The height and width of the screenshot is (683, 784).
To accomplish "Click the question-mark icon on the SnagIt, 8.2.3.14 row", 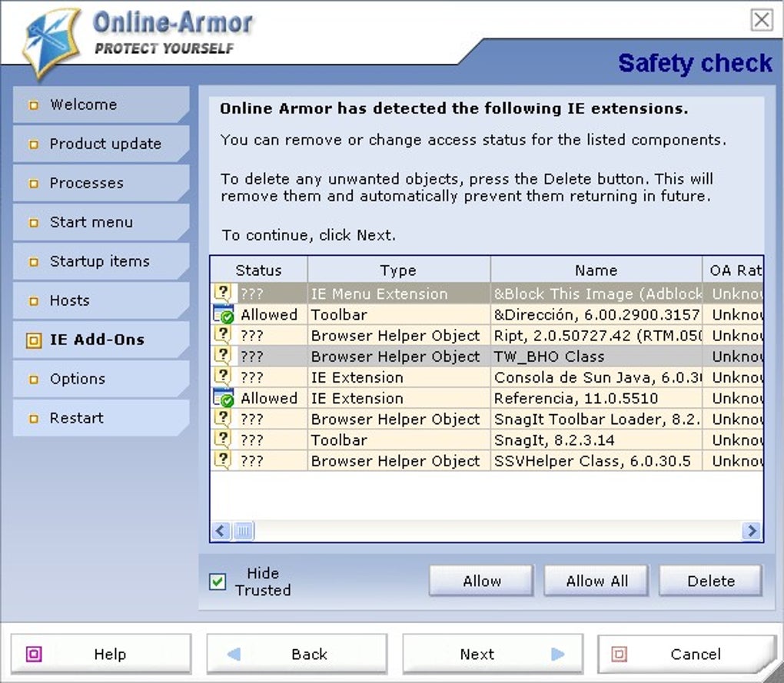I will pyautogui.click(x=223, y=439).
